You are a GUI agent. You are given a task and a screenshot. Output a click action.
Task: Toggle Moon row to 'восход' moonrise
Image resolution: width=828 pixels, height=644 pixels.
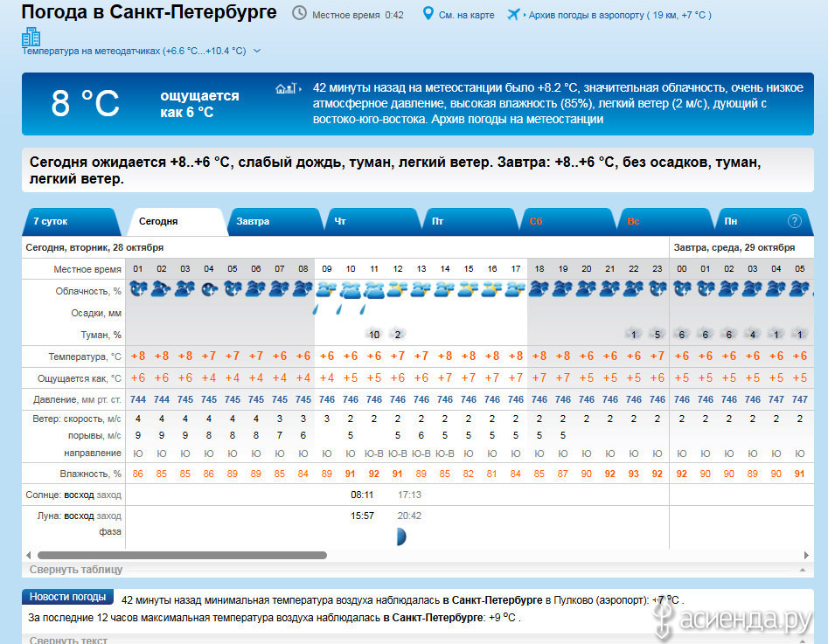click(x=79, y=516)
